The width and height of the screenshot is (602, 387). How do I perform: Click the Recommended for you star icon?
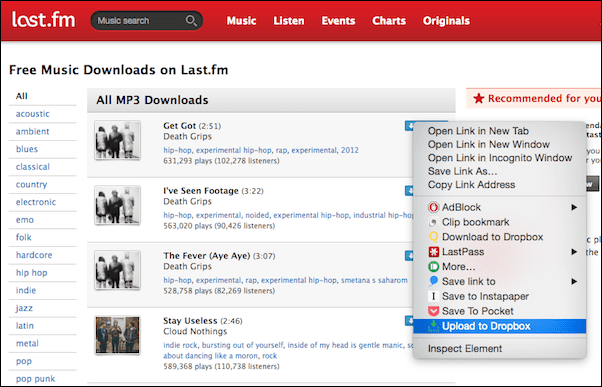[x=478, y=99]
